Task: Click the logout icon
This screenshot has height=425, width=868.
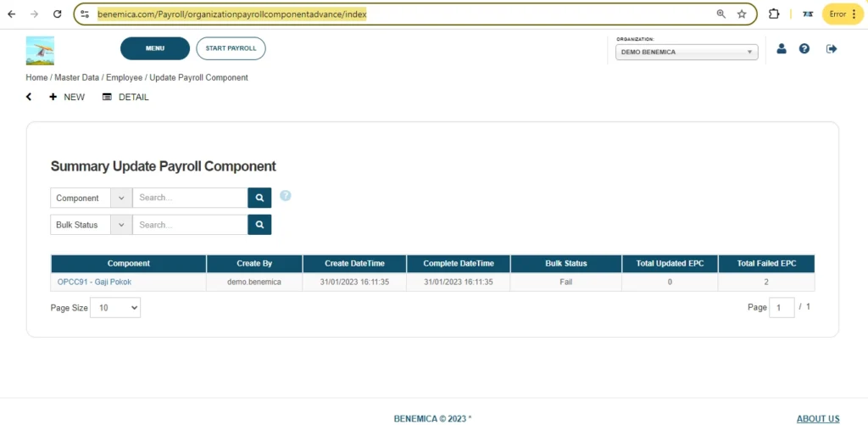Action: click(832, 48)
